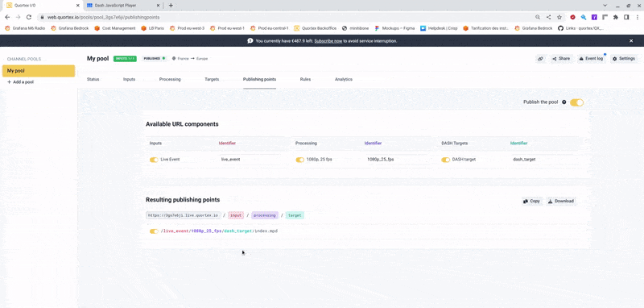Open the Targets tab
This screenshot has height=308, width=644.
point(212,79)
